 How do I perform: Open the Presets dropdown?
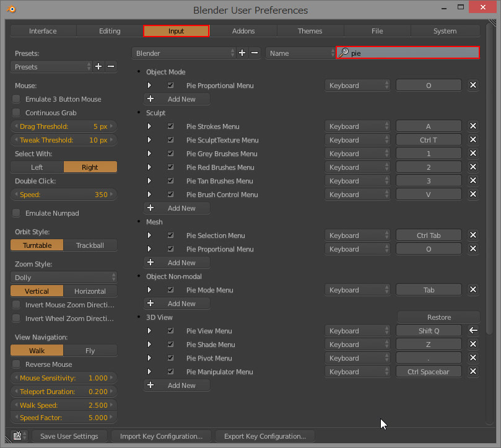pos(51,66)
